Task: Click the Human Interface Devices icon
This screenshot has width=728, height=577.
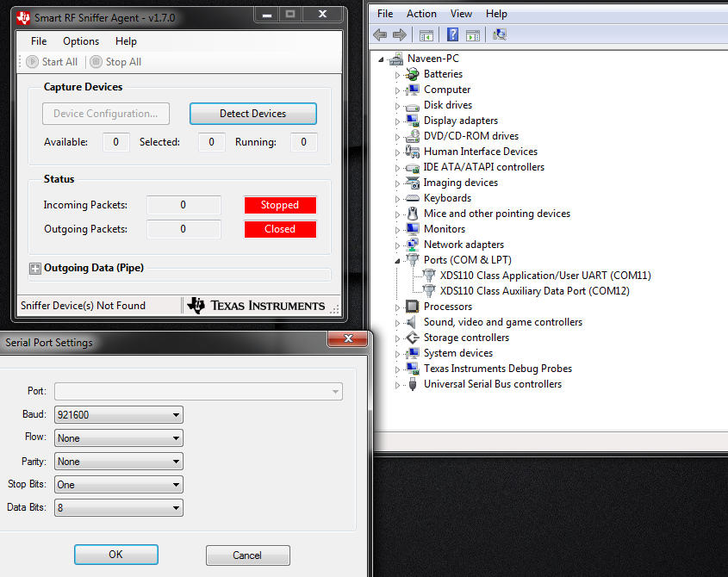Action: pos(413,152)
